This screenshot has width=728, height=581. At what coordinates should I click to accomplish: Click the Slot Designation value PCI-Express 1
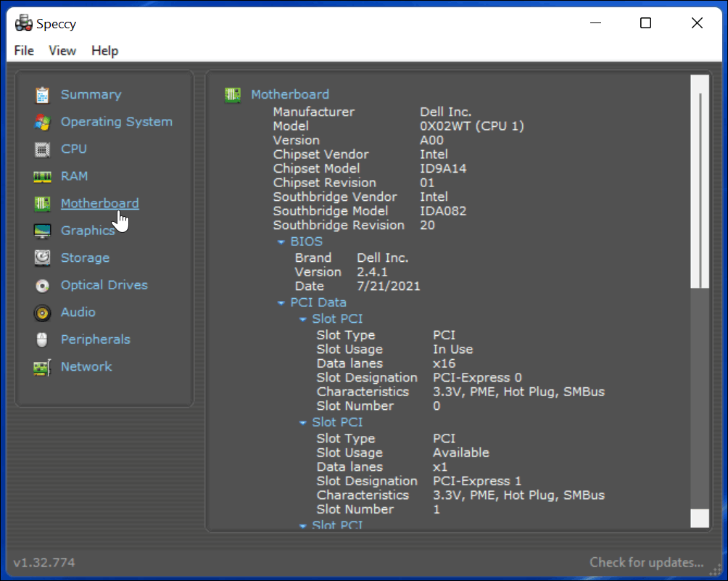coord(477,481)
